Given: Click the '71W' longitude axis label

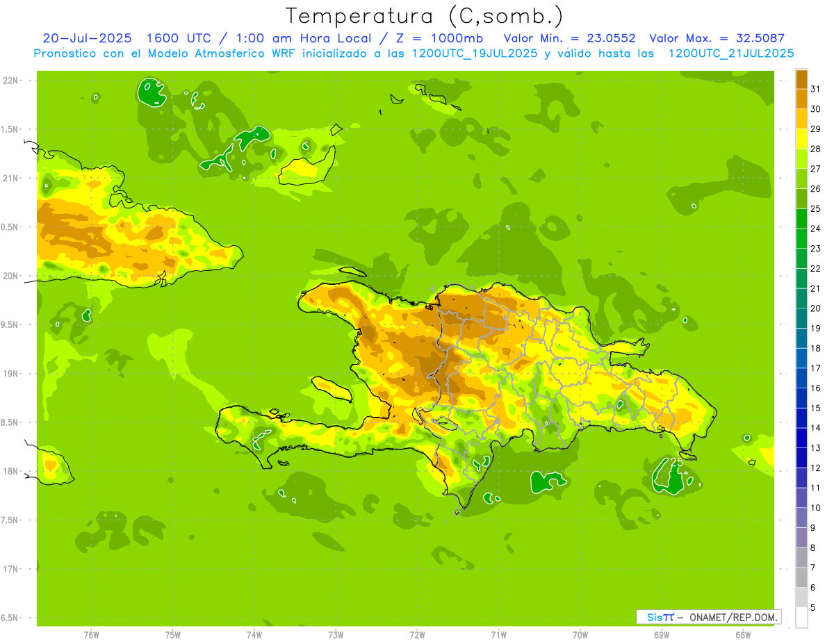Looking at the screenshot, I should [x=498, y=636].
